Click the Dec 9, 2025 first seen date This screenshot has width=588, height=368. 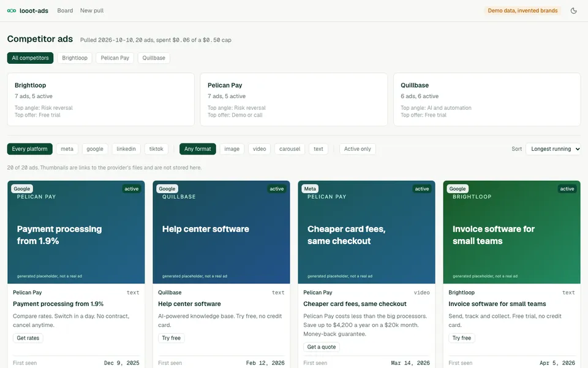(122, 363)
